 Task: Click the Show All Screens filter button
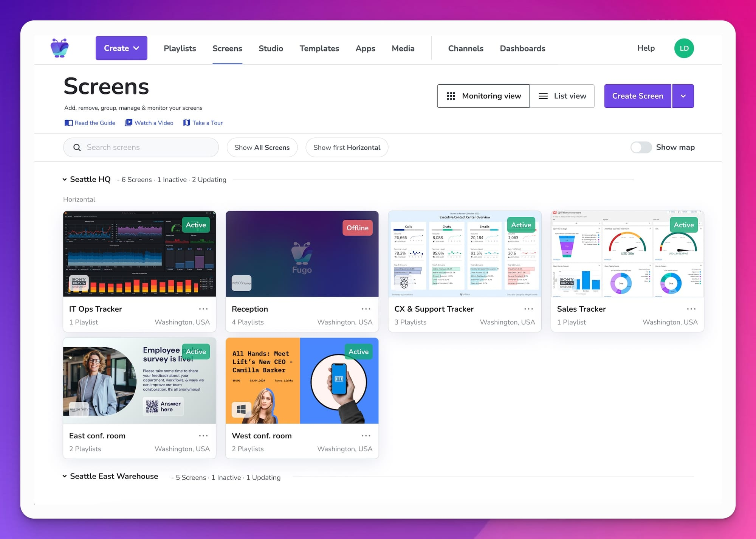pos(262,148)
